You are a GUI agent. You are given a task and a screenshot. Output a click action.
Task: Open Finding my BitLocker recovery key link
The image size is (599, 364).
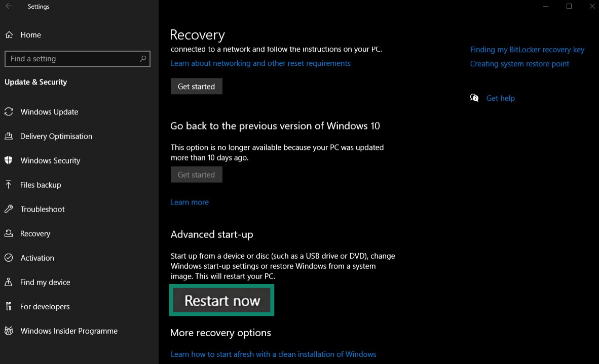pyautogui.click(x=527, y=49)
